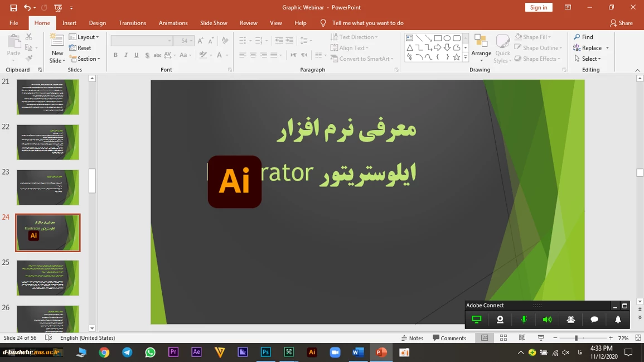The height and width of the screenshot is (362, 644).
Task: Toggle the Comments pane
Action: (449, 338)
